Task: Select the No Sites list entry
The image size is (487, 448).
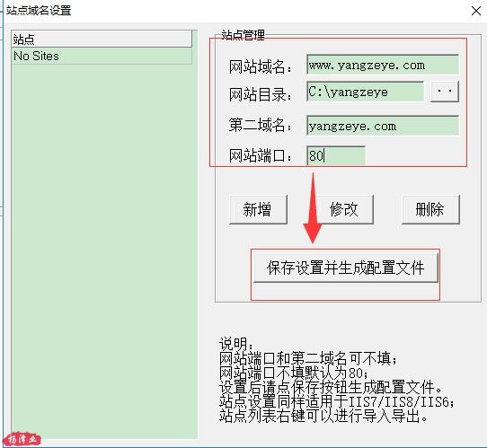Action: [102, 57]
